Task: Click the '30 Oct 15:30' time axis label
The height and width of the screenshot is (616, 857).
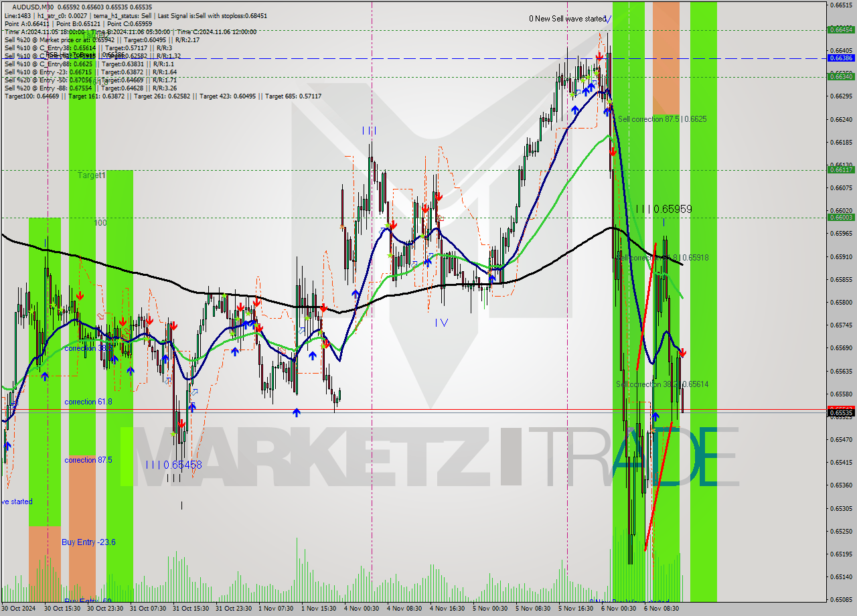Action: (62, 609)
